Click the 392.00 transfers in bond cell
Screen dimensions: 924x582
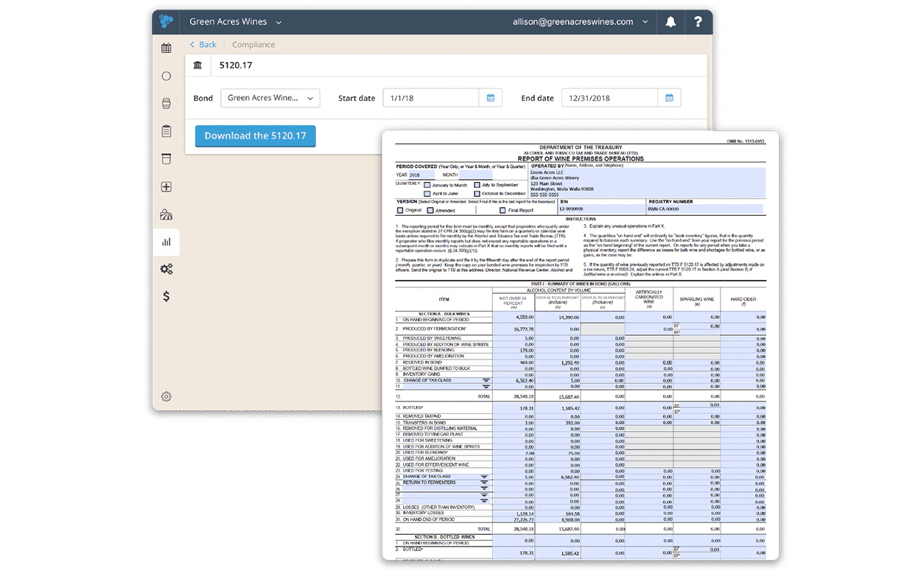click(558, 423)
